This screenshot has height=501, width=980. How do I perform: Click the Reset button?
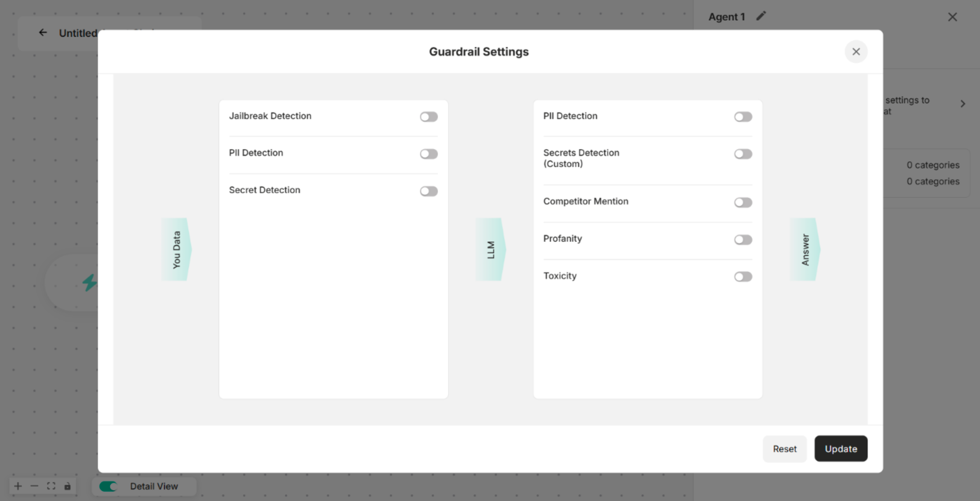click(x=784, y=449)
